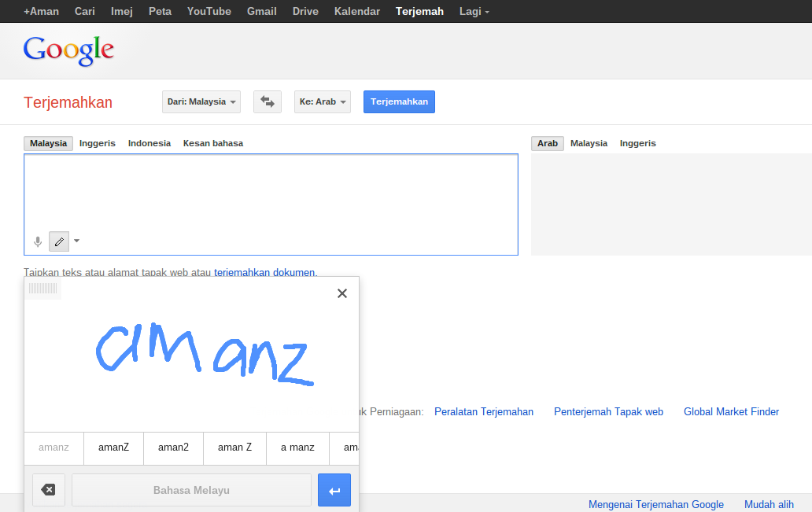Viewport: 812px width, 512px height.
Task: Open YouTube in the top bar
Action: pos(209,11)
